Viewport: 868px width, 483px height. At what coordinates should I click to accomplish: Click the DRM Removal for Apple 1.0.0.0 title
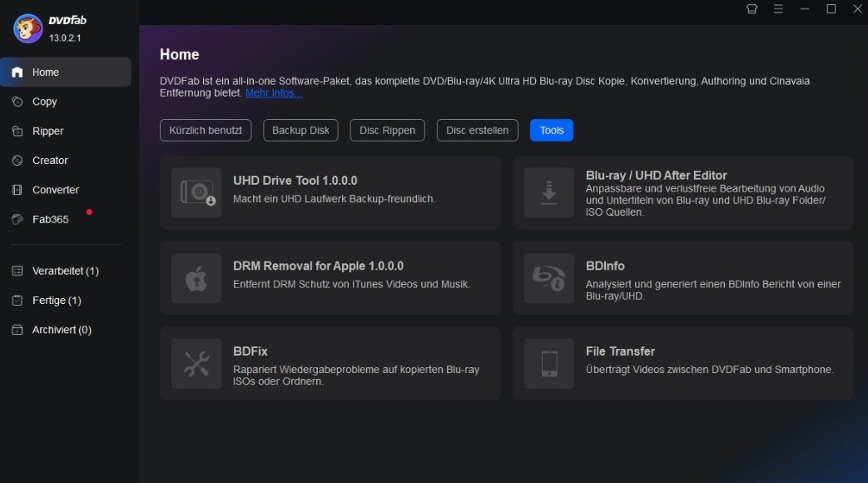tap(318, 266)
